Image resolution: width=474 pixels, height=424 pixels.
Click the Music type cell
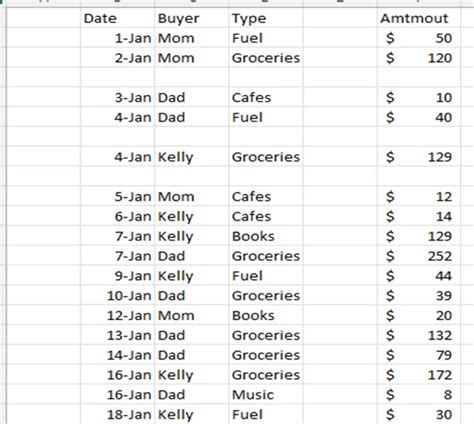click(266, 394)
